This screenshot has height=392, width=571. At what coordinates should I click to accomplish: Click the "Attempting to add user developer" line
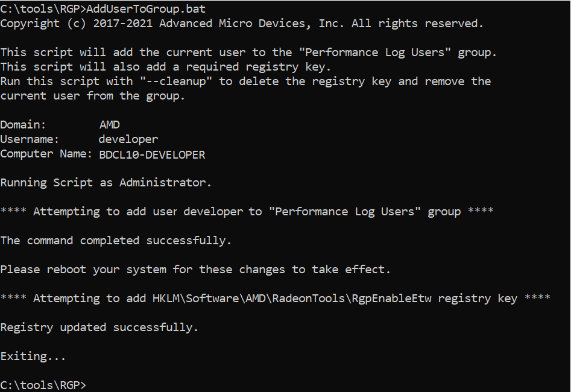point(247,212)
